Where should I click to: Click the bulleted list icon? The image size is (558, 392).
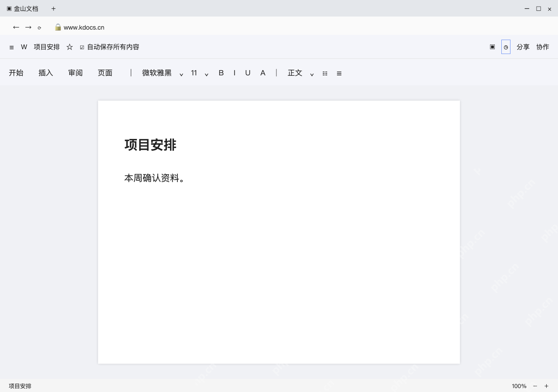coord(325,74)
